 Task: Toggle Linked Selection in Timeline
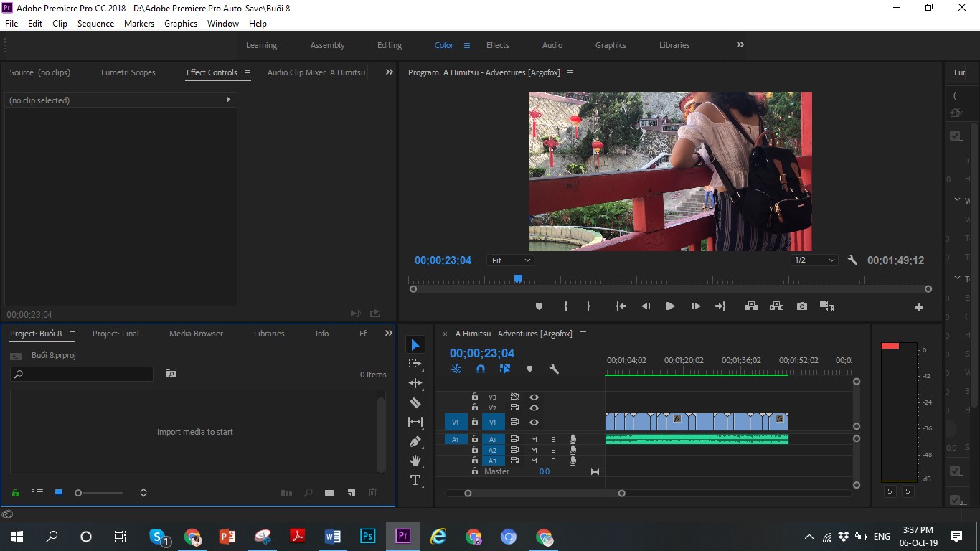click(x=505, y=369)
